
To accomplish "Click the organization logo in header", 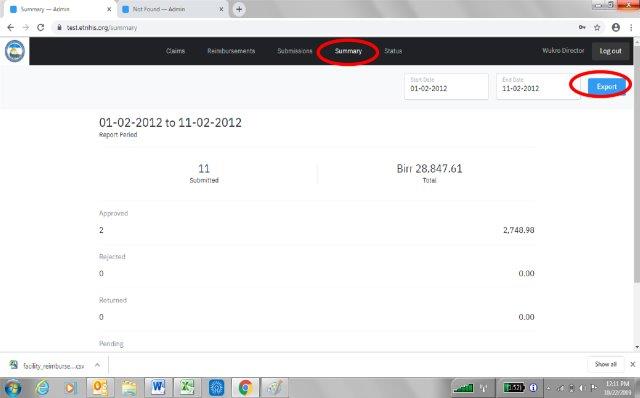I will (x=15, y=51).
